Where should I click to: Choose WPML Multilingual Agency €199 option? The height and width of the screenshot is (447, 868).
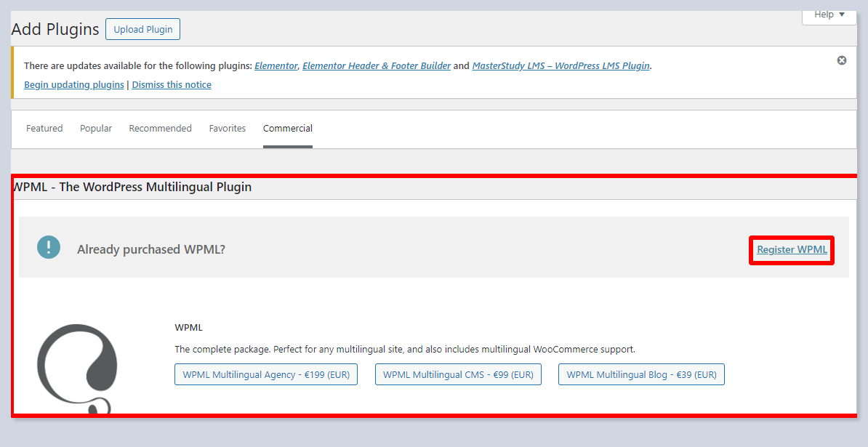click(266, 375)
